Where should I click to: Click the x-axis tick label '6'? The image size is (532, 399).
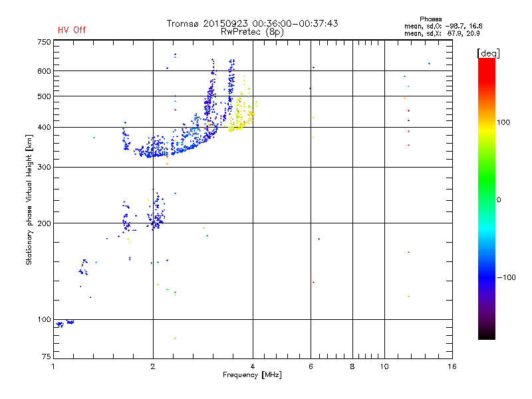311,366
